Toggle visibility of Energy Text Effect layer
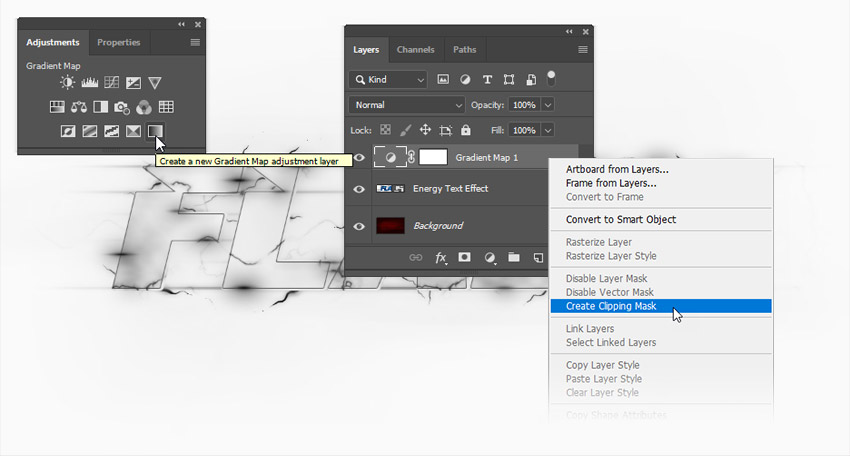 359,189
